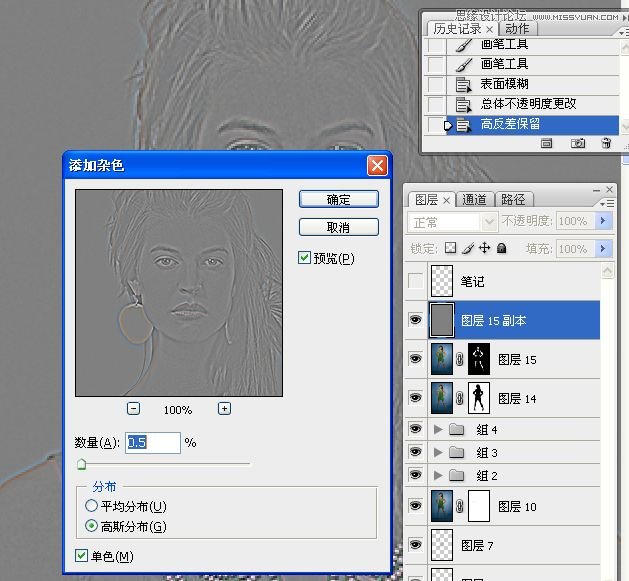Viewport: 629px width, 581px height.
Task: Switch to the 通道 tab
Action: tap(474, 199)
